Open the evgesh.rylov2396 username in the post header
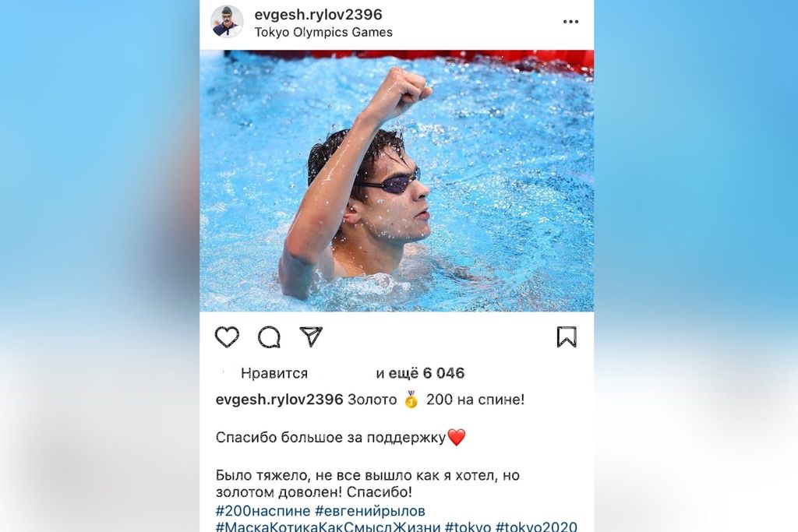 pos(318,14)
